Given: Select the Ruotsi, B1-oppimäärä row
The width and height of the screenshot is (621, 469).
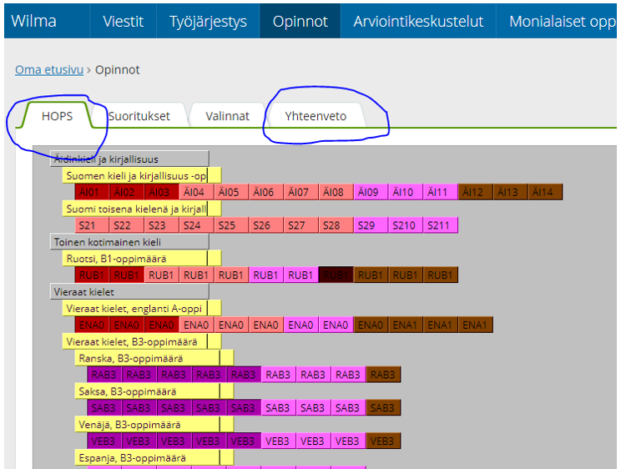Looking at the screenshot, I should tap(134, 258).
